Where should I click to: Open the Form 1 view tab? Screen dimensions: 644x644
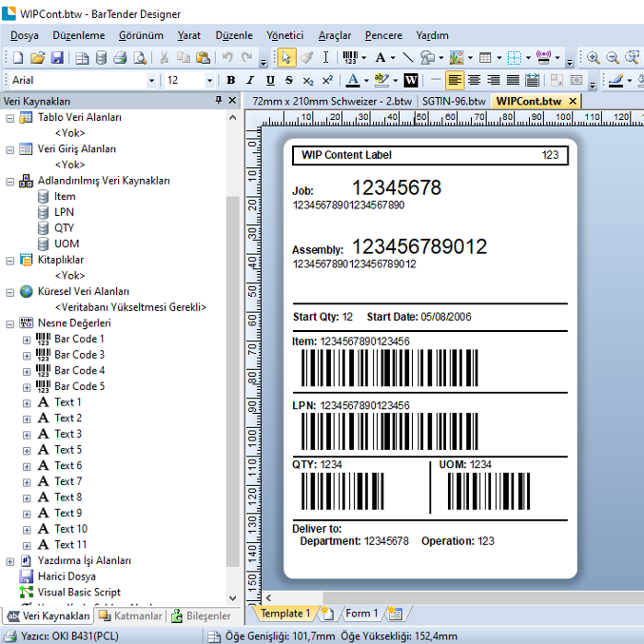pyautogui.click(x=361, y=614)
